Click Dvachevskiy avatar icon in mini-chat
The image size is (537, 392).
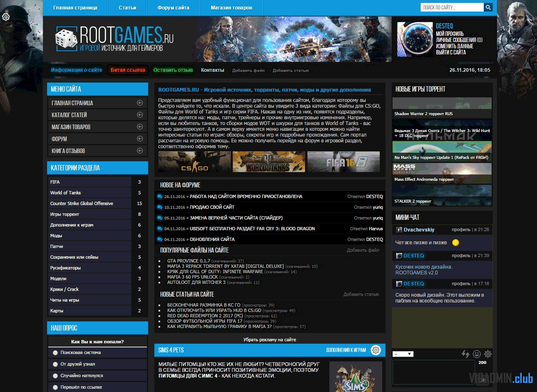[x=399, y=230]
